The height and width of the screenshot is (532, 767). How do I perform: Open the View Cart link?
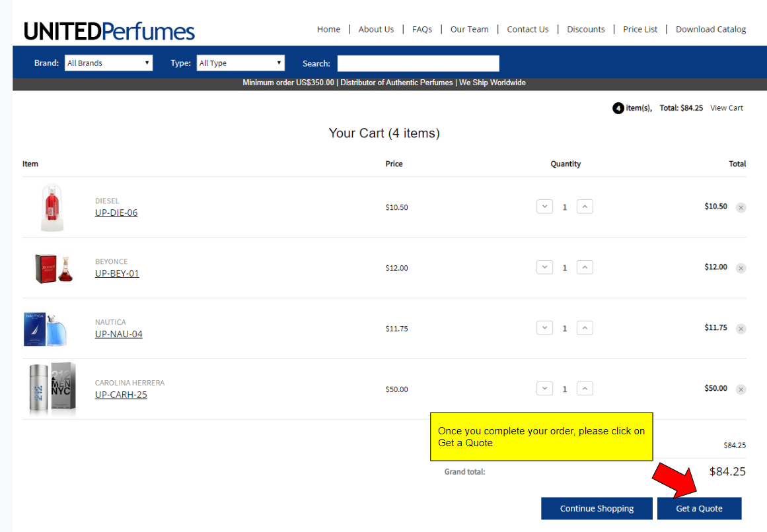(x=727, y=108)
